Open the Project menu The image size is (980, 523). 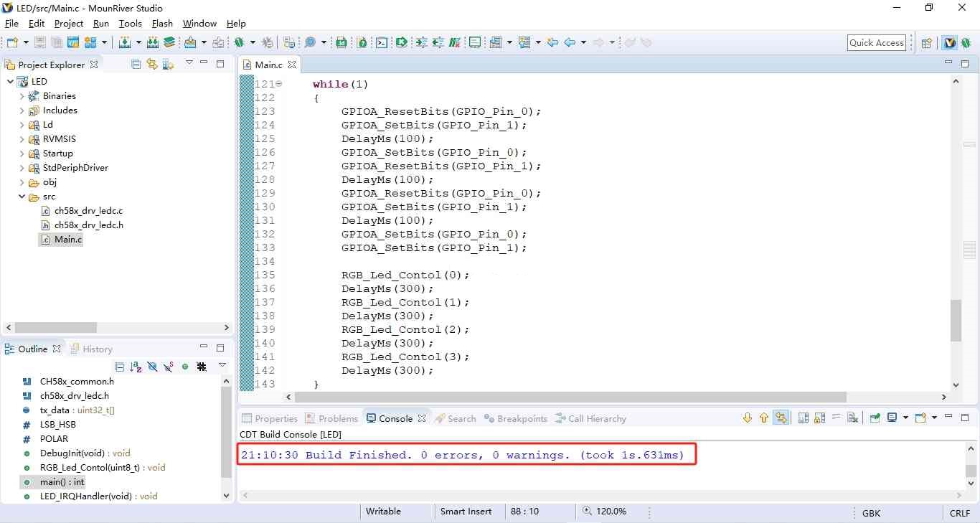69,24
